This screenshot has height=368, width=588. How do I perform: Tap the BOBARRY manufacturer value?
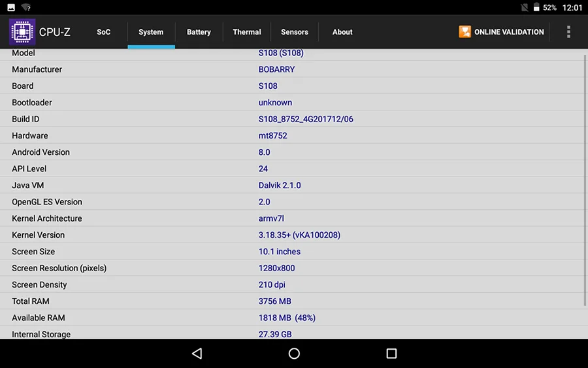click(x=276, y=69)
